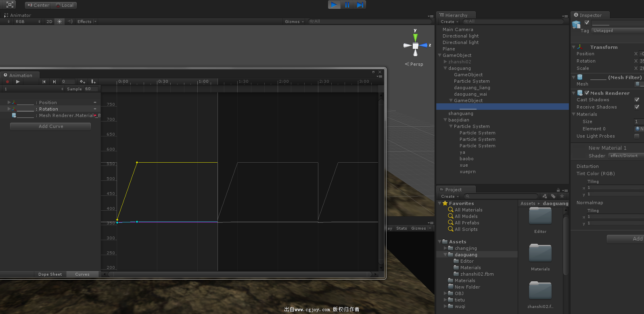Open All Prefabs favorite search
The image size is (644, 314).
click(x=467, y=223)
